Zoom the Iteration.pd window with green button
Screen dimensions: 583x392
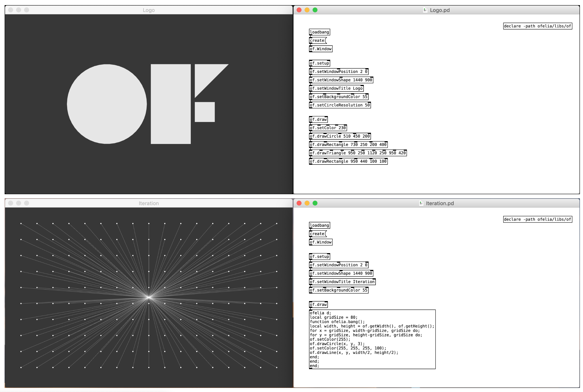[x=315, y=203]
